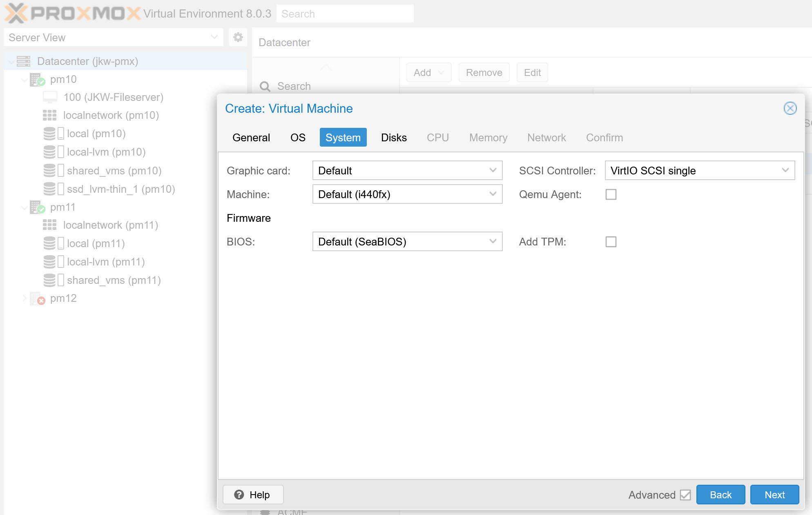Expand the pm12 node in tree
Screen dimensions: 812x515
point(25,298)
